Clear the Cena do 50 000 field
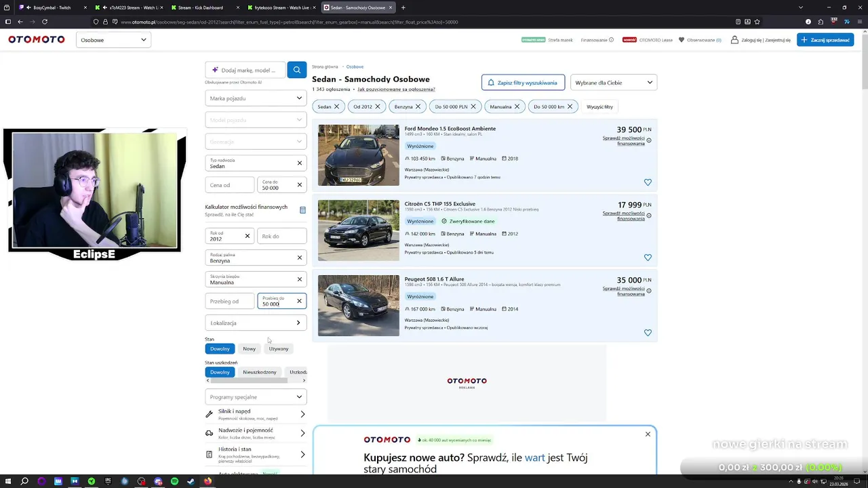The height and width of the screenshot is (488, 868). pyautogui.click(x=299, y=184)
